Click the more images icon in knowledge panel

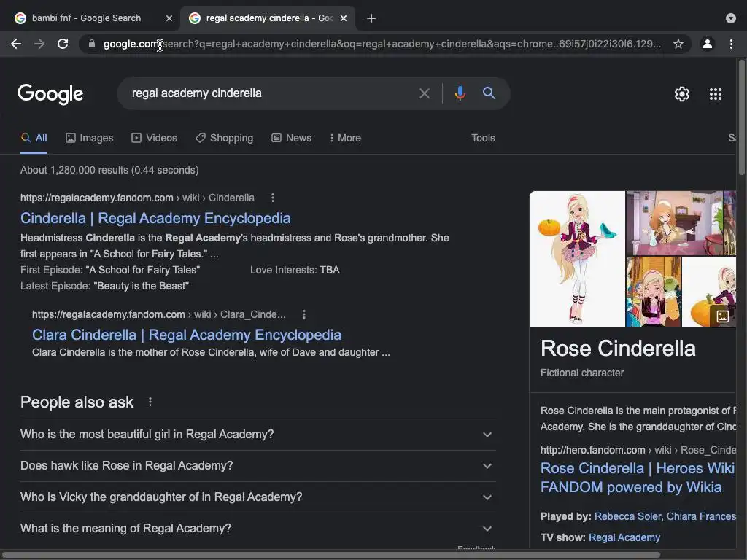722,316
